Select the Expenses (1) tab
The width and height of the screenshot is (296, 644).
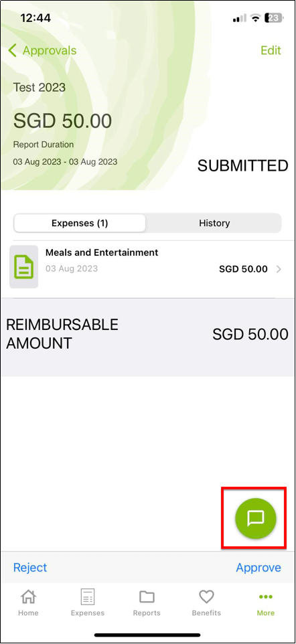(x=79, y=223)
